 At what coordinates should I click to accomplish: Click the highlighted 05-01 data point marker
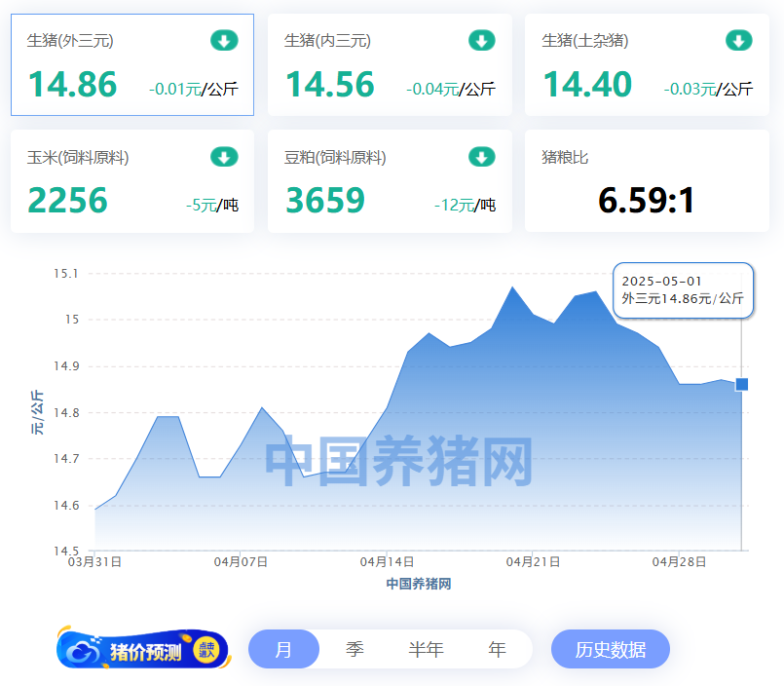click(742, 384)
